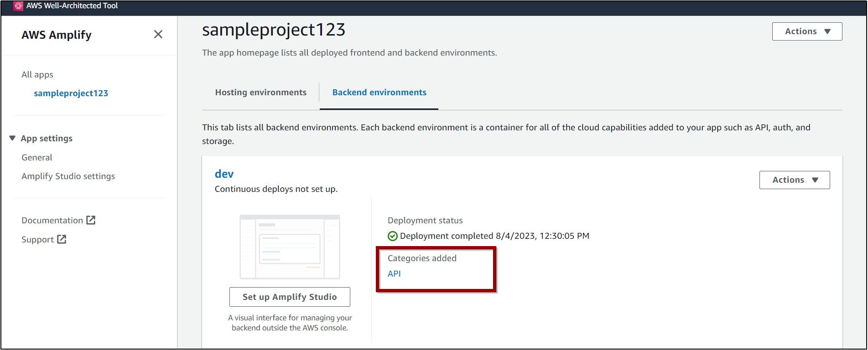Click the Support text link
Viewport: 868px width, 350px height.
tap(37, 240)
